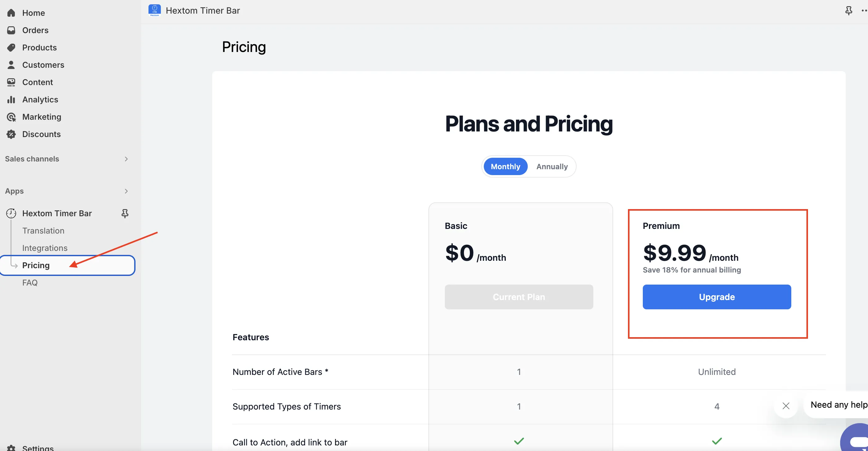The height and width of the screenshot is (451, 868).
Task: Click the pin icon in top bar
Action: point(849,11)
